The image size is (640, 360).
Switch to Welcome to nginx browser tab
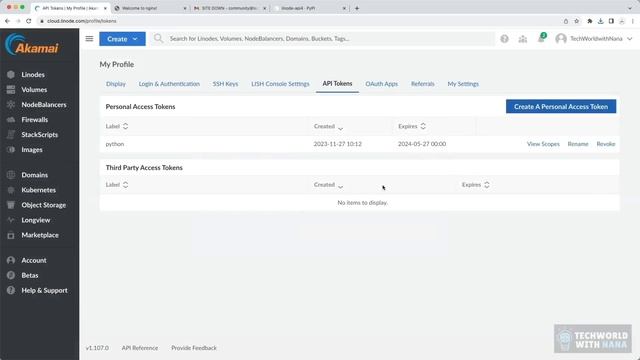tap(149, 8)
